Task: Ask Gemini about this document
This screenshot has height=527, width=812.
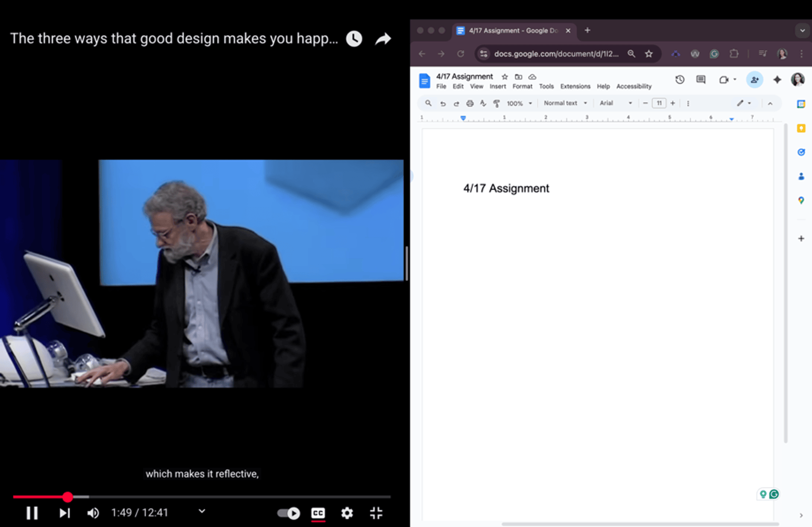Action: pyautogui.click(x=777, y=79)
